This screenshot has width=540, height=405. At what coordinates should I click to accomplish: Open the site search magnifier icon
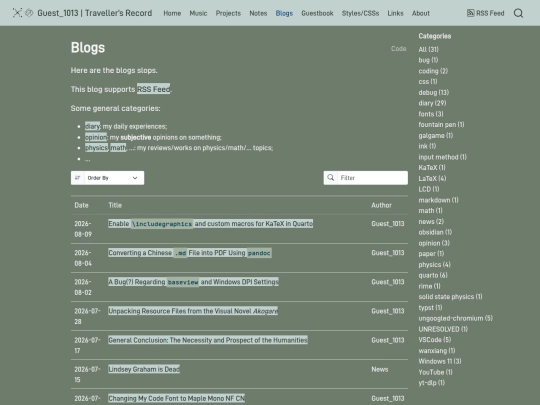(518, 13)
